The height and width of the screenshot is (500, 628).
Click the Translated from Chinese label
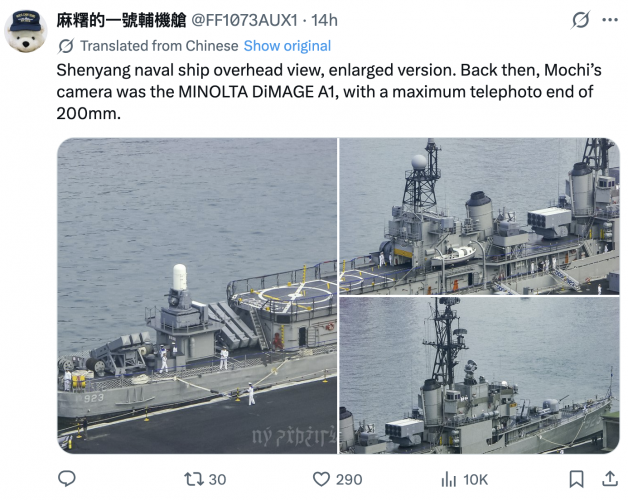pos(159,46)
